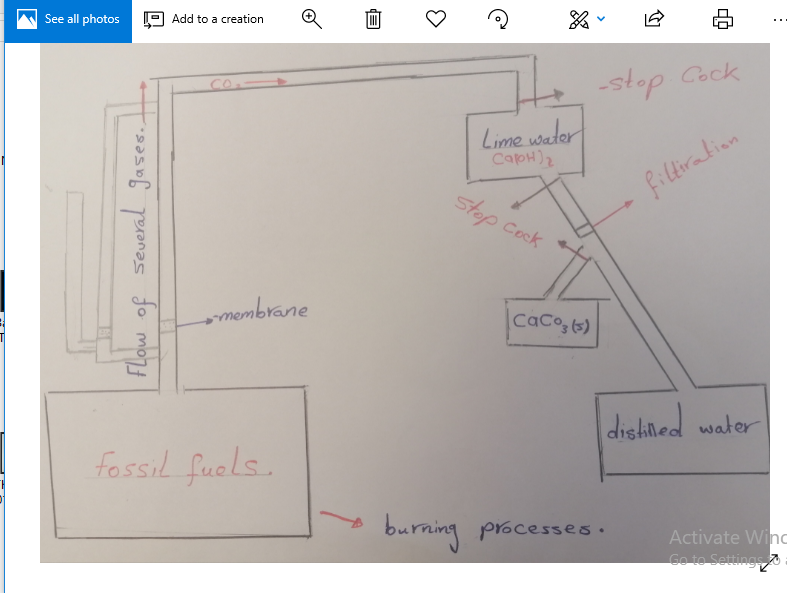Share the photo

654,20
